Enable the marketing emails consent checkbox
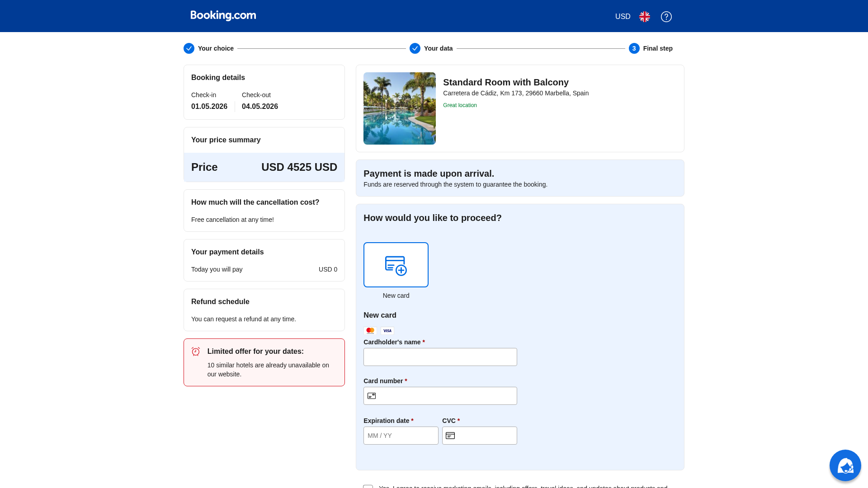Viewport: 868px width, 488px height. [368, 488]
